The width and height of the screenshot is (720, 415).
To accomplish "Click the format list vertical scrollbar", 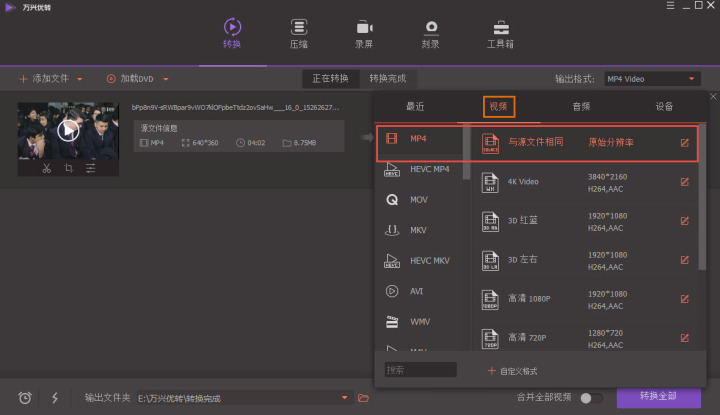I will coord(467,152).
